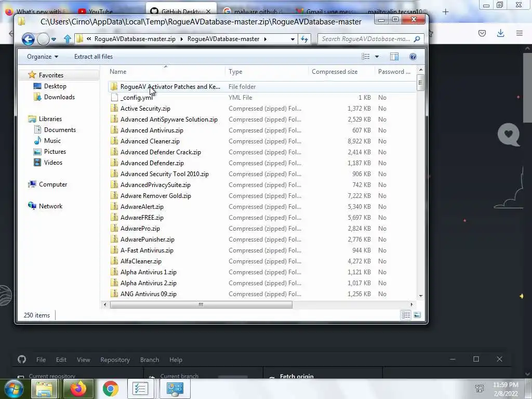Select Advanced Defender Crack.zip
Image resolution: width=532 pixels, height=399 pixels.
[161, 152]
